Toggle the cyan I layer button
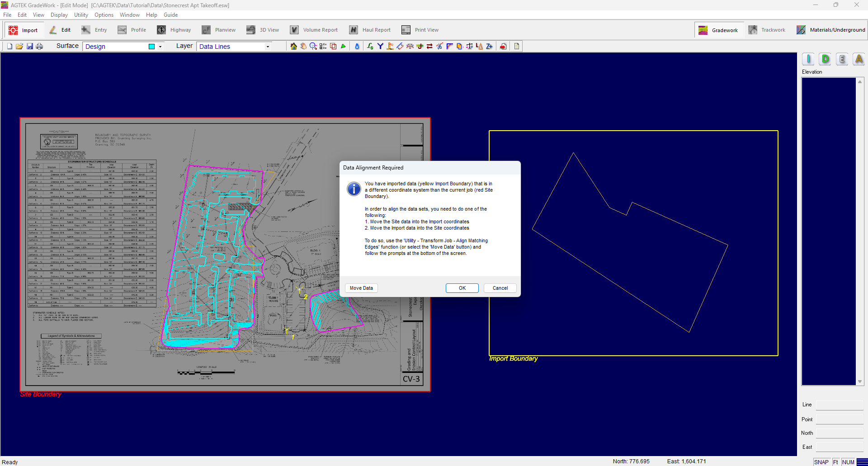868x466 pixels. 808,59
